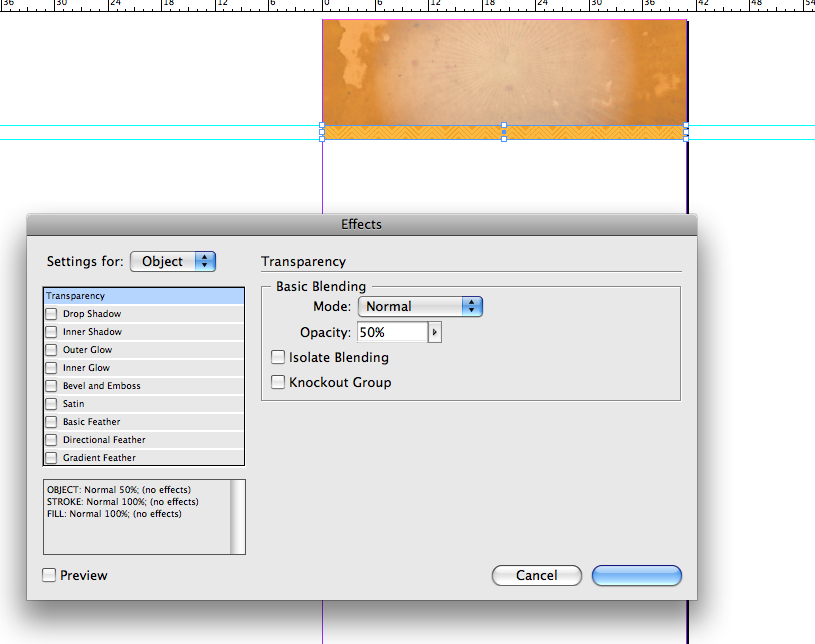Viewport: 815px width, 644px height.
Task: Enable the Inner Shadow effect checkbox
Action: tap(51, 332)
